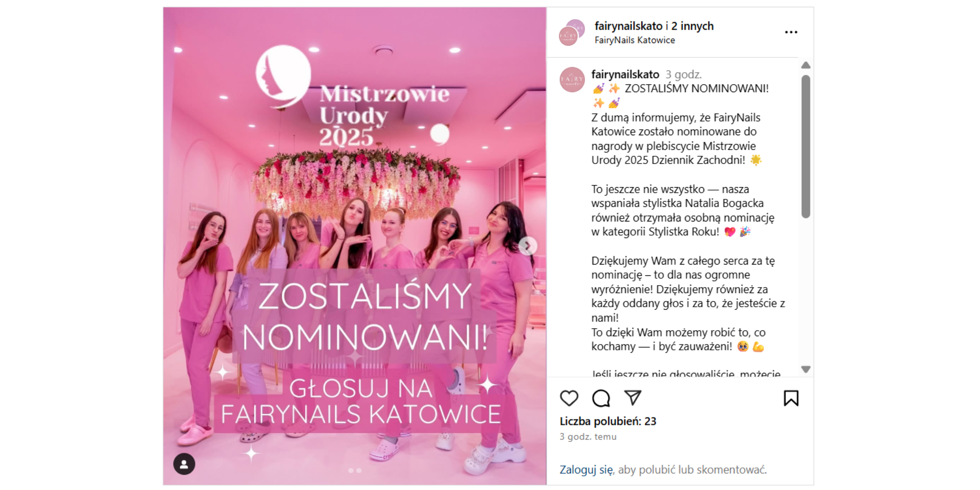Screen dimensions: 980x490
Task: Open comments via the speech bubble icon
Action: click(601, 398)
